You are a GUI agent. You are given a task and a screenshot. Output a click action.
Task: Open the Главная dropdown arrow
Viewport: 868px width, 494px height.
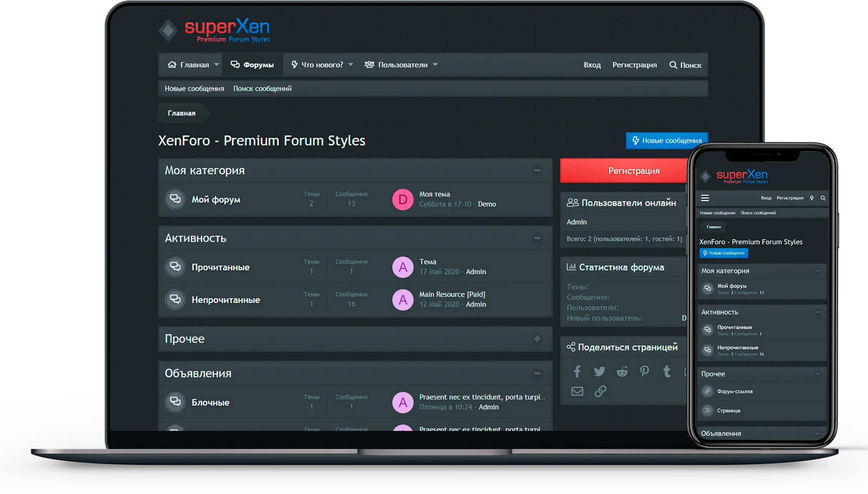point(217,64)
